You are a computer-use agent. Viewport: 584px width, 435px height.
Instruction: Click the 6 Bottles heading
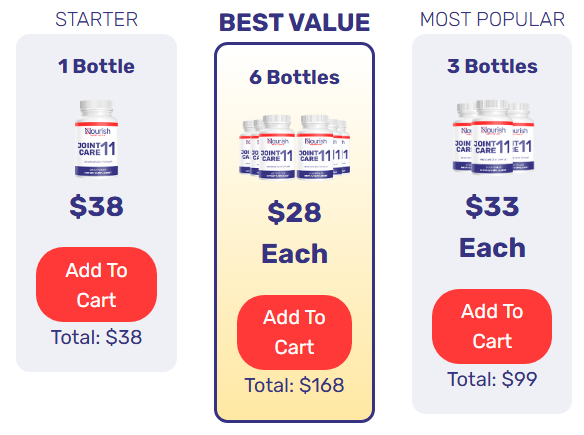(294, 77)
